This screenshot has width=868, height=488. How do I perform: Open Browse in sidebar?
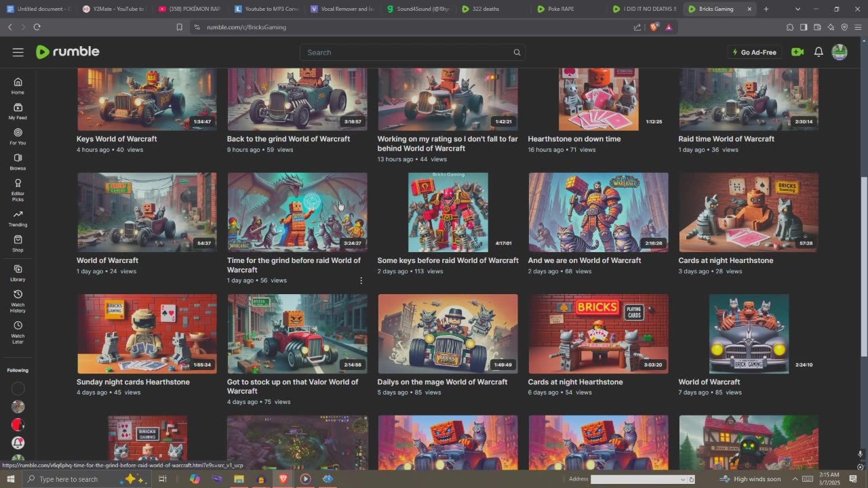18,162
